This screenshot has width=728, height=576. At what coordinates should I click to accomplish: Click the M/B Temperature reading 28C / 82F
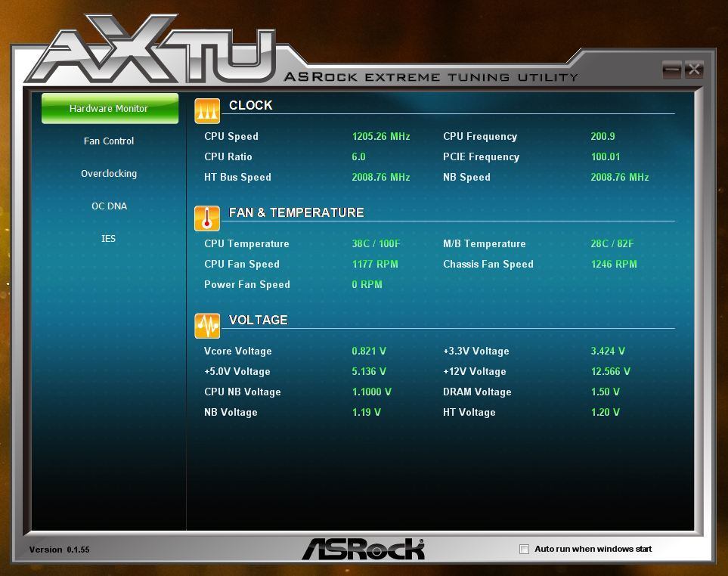[x=612, y=243]
